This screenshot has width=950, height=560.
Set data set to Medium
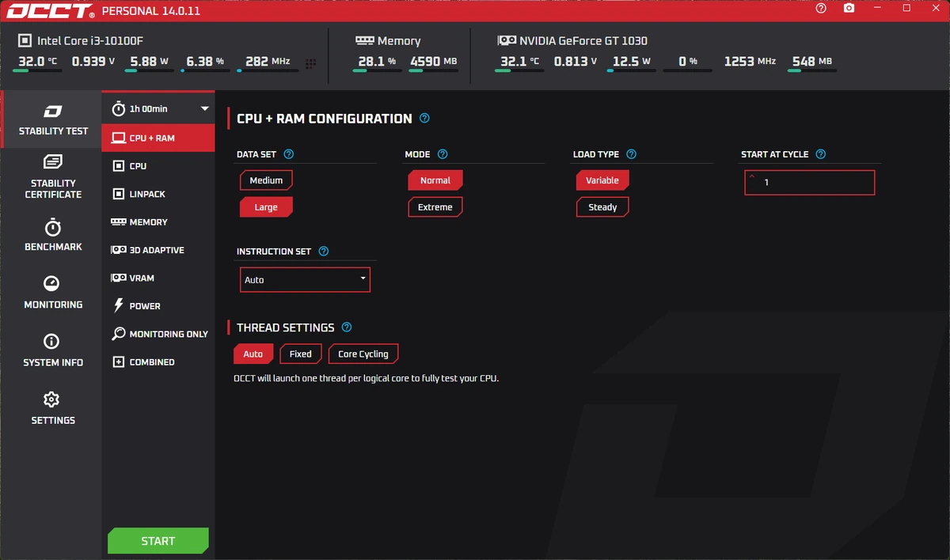coord(266,180)
